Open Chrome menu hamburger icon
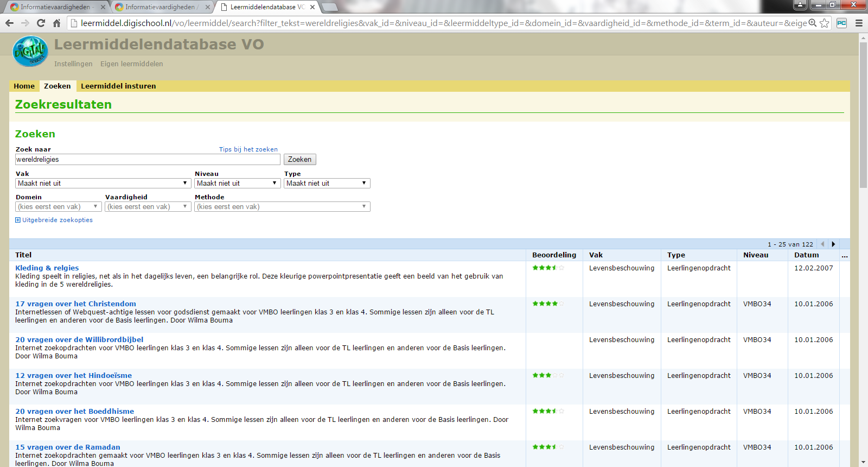 pos(859,23)
